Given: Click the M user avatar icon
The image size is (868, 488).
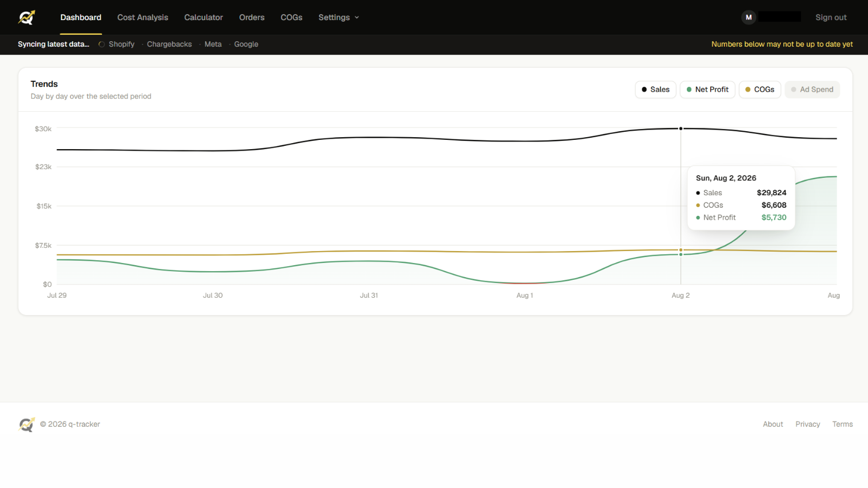Looking at the screenshot, I should coord(749,17).
